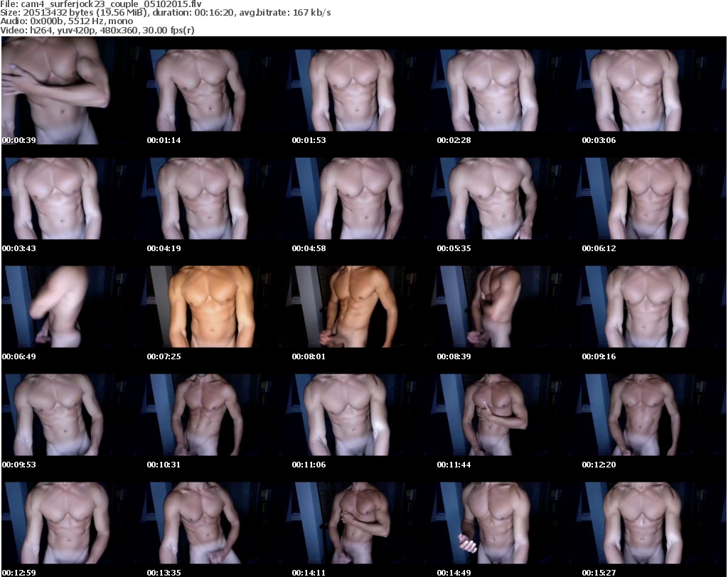The width and height of the screenshot is (728, 577).
Task: Click the timestamp label 00:10:31
Action: [164, 465]
